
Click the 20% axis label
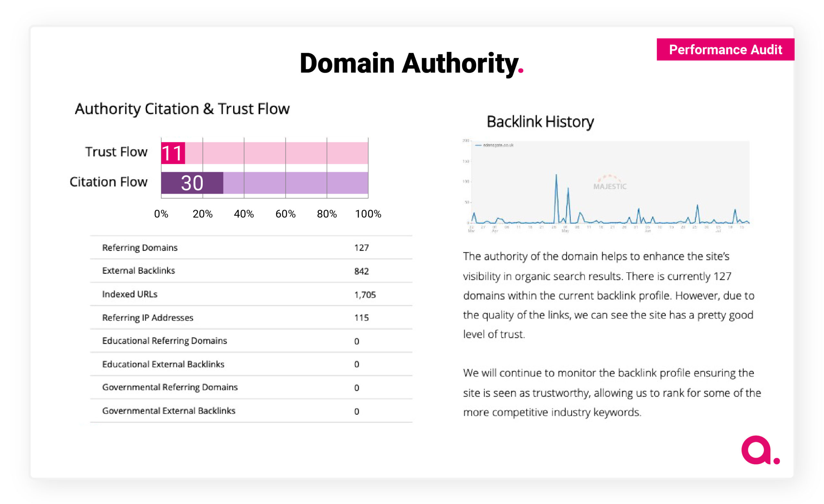point(202,214)
